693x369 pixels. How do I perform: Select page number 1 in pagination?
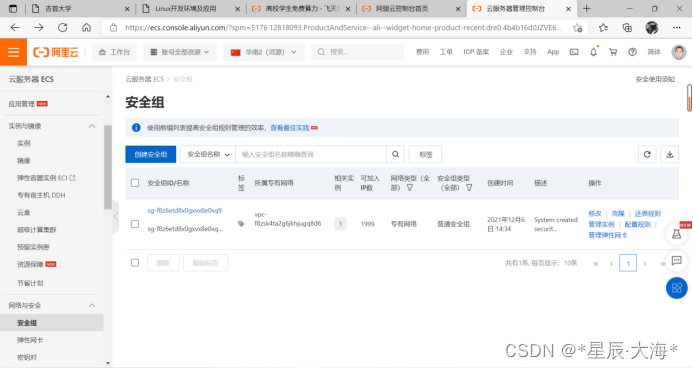coord(628,263)
